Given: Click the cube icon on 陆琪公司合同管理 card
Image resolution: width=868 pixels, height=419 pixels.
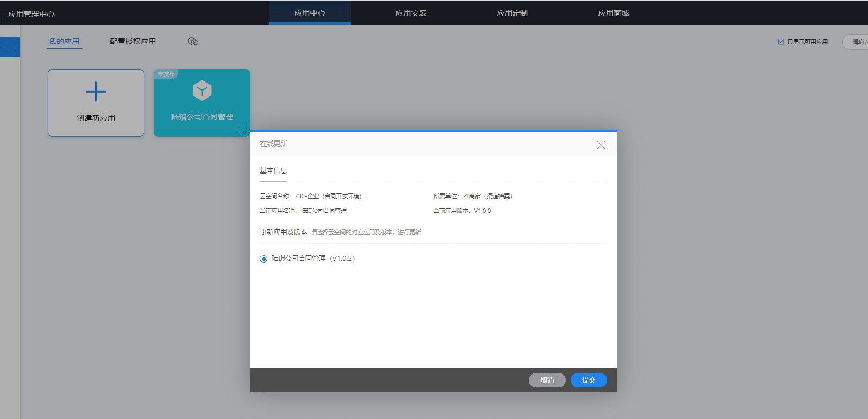Looking at the screenshot, I should [x=202, y=91].
